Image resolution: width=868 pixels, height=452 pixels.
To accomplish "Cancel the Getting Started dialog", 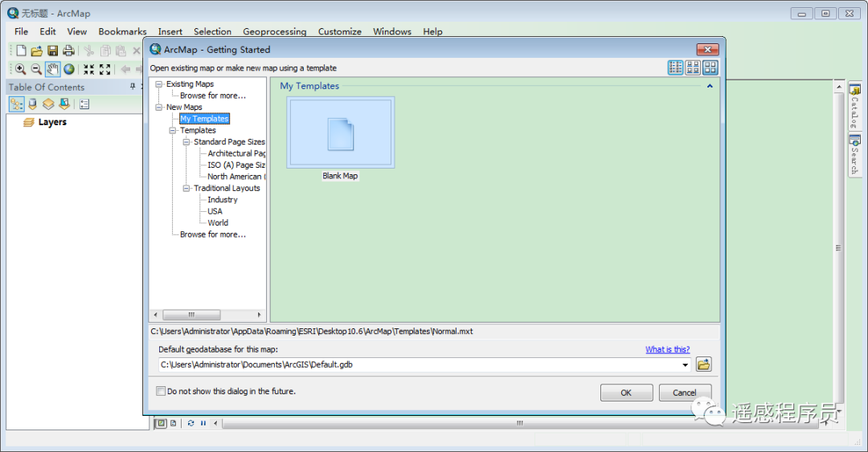I will click(684, 393).
